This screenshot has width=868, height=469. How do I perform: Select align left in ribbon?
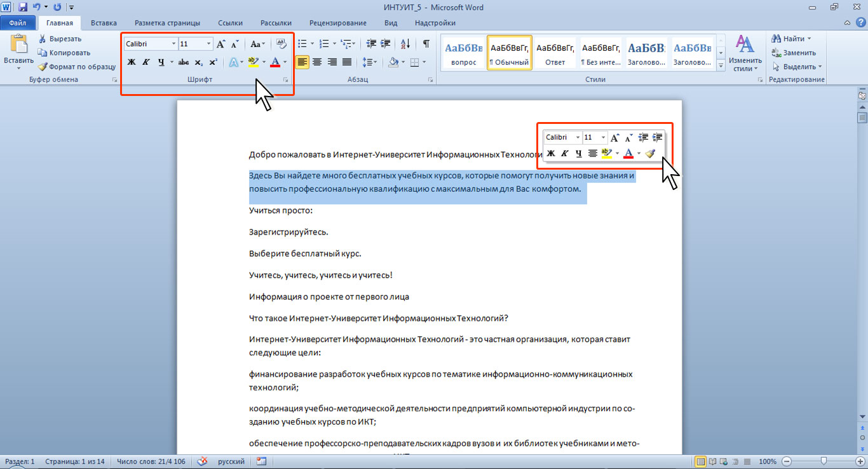[302, 62]
